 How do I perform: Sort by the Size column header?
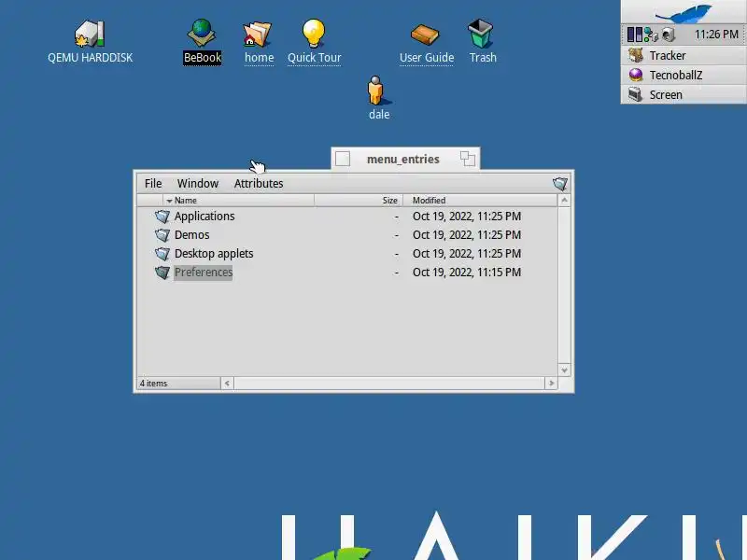(x=359, y=201)
